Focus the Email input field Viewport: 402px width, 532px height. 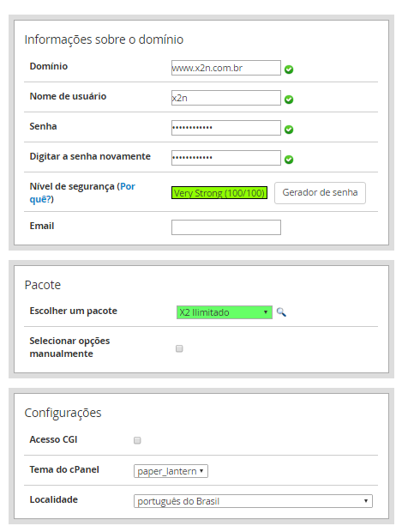[x=226, y=227]
